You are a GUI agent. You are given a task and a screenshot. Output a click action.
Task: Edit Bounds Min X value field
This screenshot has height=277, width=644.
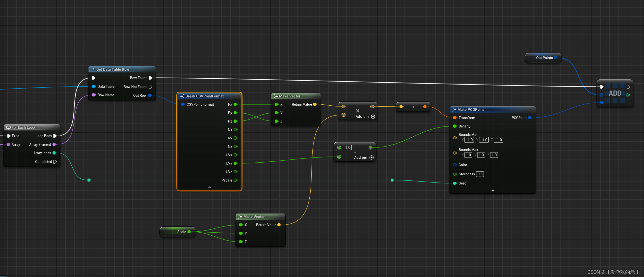tap(469, 140)
